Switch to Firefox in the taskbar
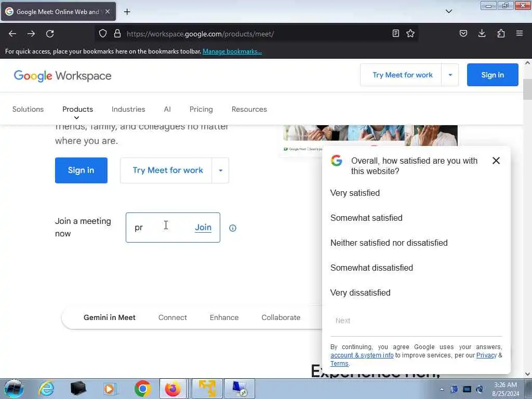The width and height of the screenshot is (532, 399). (173, 389)
